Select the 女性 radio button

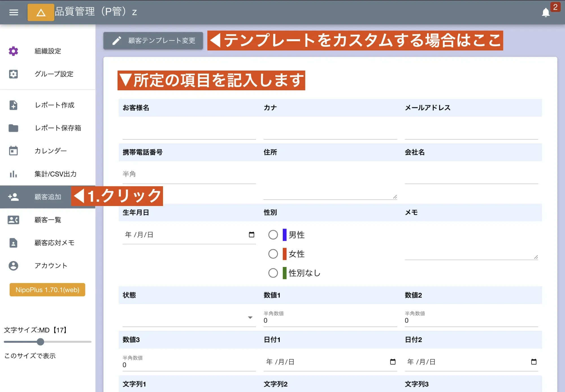click(273, 254)
